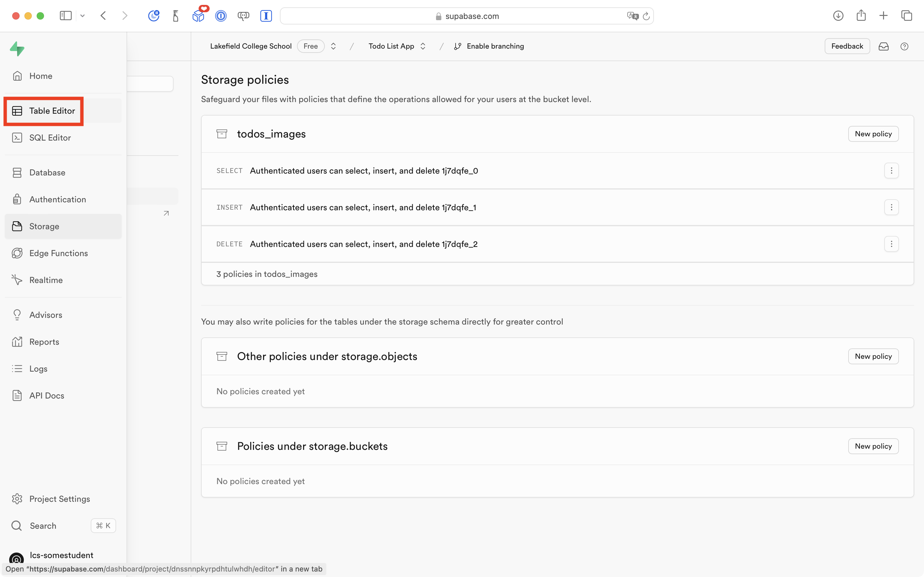Screen dimensions: 924x577
Task: Click the help question mark icon
Action: (x=904, y=46)
